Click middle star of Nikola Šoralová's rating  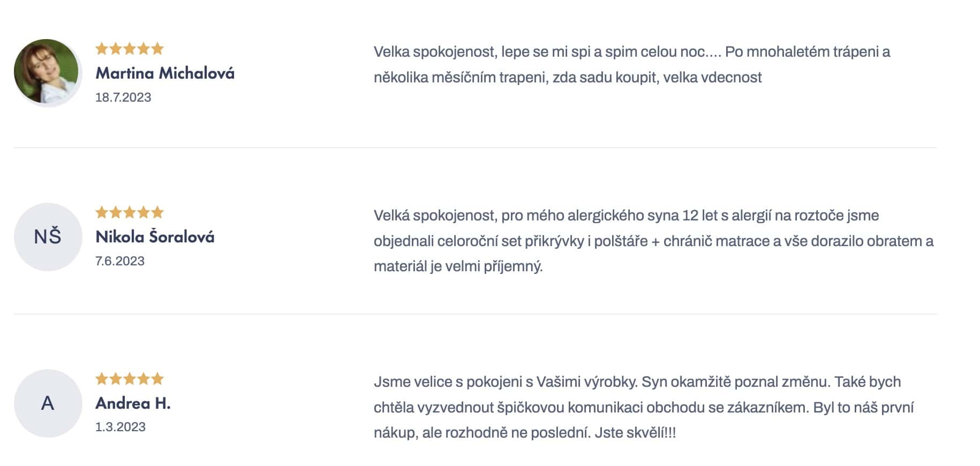130,212
